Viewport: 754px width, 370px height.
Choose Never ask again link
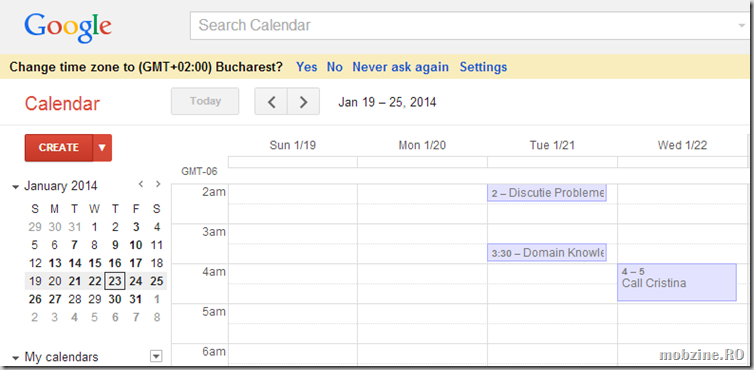coord(401,67)
